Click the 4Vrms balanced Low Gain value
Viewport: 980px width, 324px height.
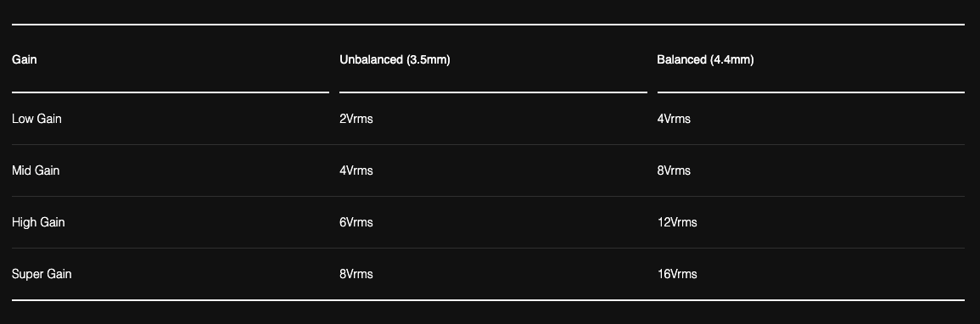point(674,119)
